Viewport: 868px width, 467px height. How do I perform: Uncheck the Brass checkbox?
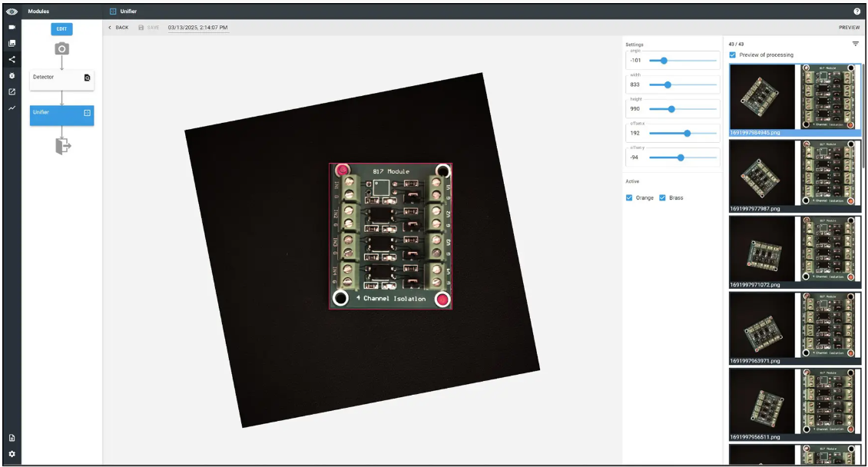(x=662, y=198)
